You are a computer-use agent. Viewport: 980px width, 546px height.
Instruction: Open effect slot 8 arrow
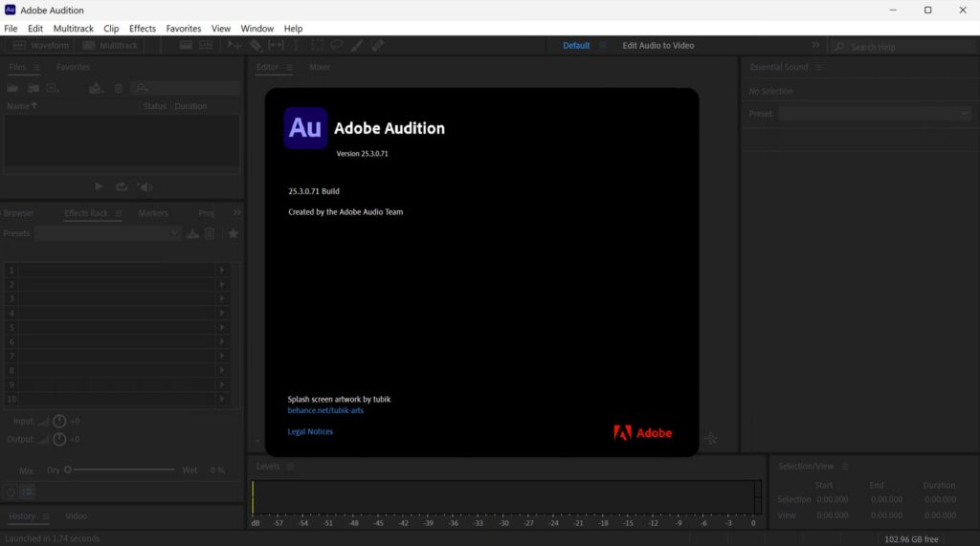[222, 370]
